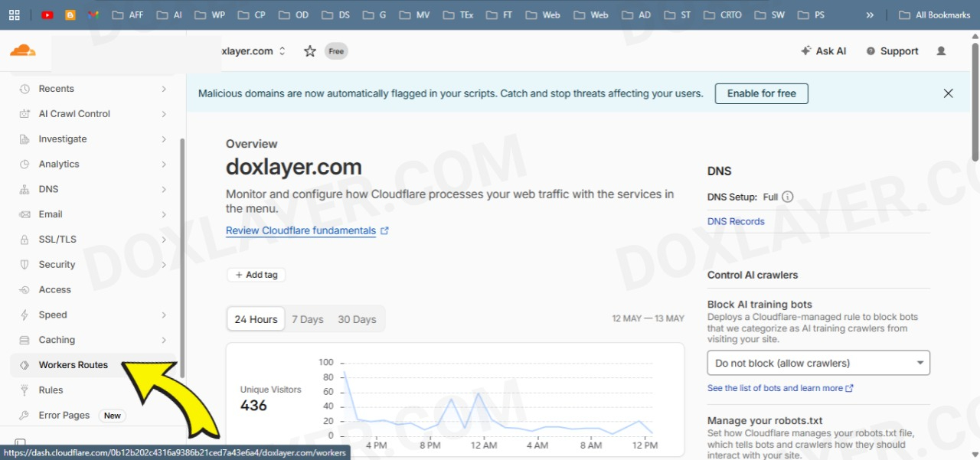Screen dimensions: 980x460
Task: Star the doxlayer.com domain
Action: pyautogui.click(x=310, y=51)
